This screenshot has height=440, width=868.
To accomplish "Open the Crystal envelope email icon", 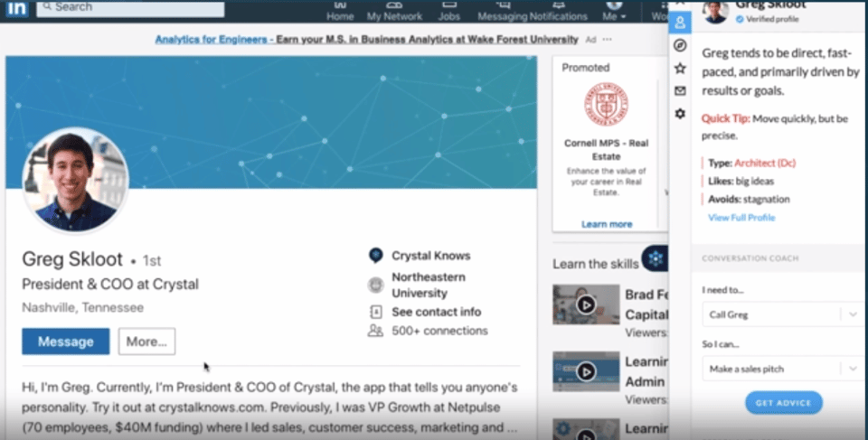I will coord(680,90).
